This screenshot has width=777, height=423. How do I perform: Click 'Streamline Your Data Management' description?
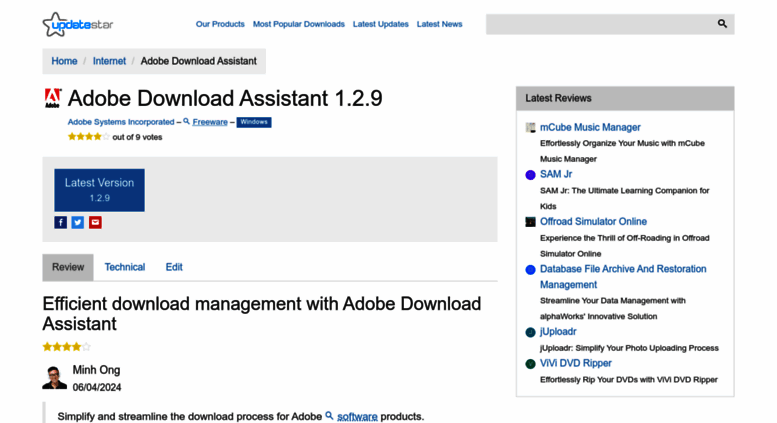click(x=613, y=308)
